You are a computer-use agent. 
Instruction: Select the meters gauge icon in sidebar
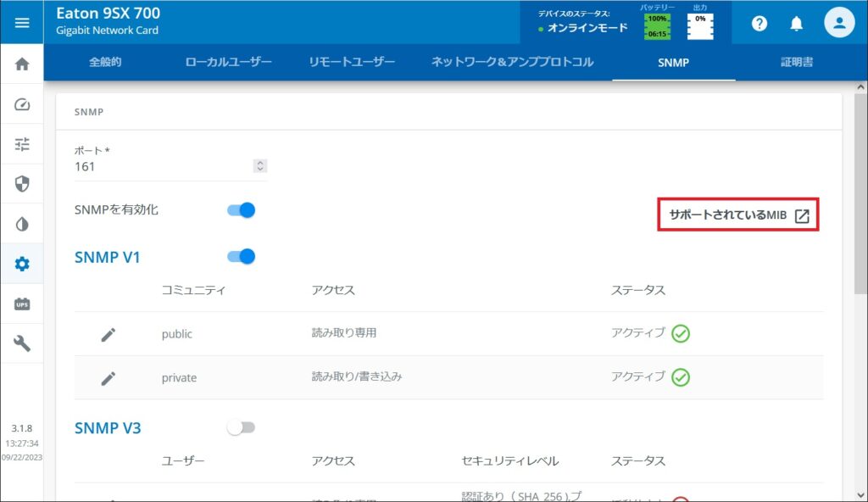(21, 103)
